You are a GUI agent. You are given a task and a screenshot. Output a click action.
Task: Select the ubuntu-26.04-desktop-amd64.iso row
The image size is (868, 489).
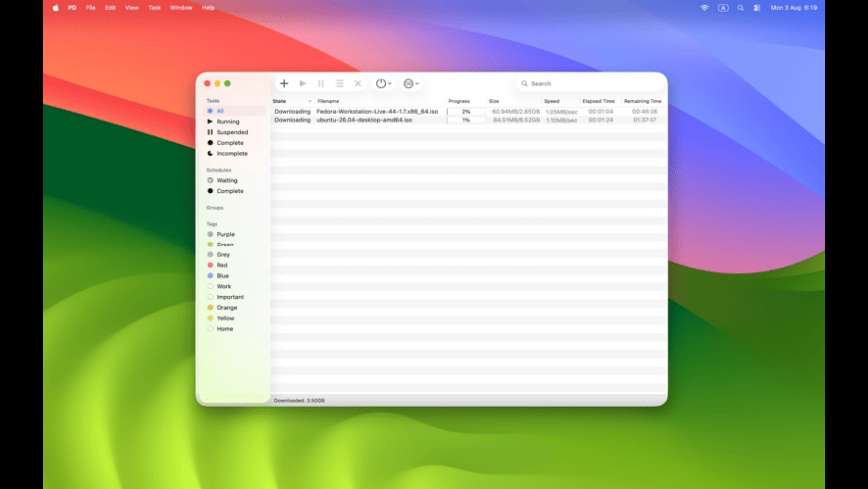470,120
